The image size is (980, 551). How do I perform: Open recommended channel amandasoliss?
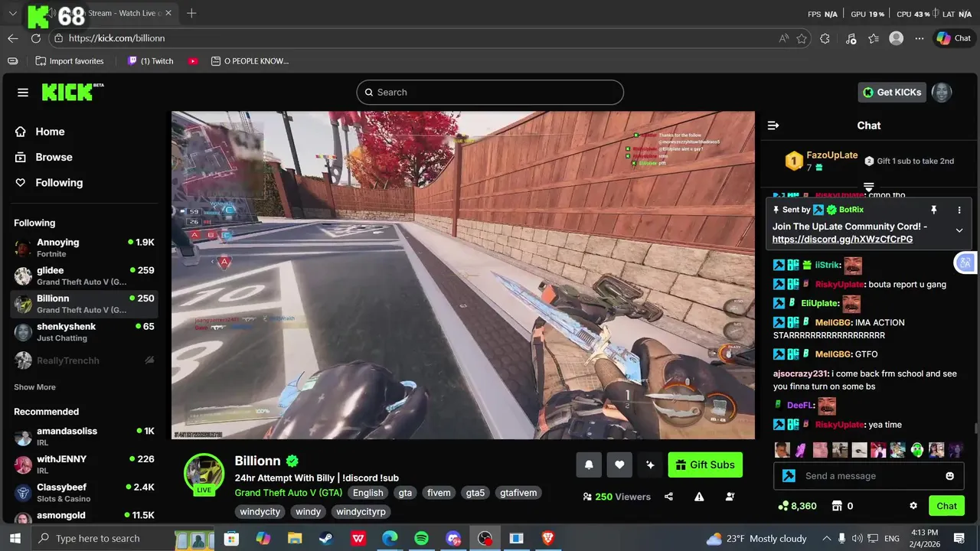[84, 437]
